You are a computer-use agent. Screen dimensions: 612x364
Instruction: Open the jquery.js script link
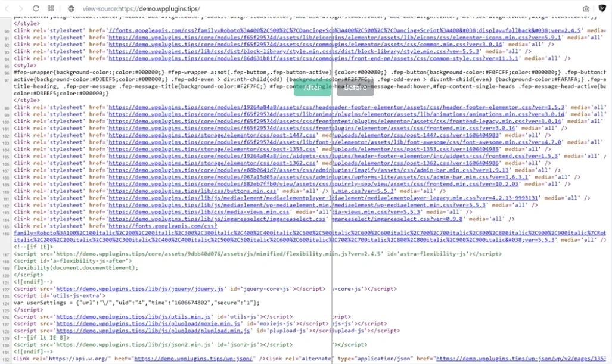pyautogui.click(x=140, y=289)
